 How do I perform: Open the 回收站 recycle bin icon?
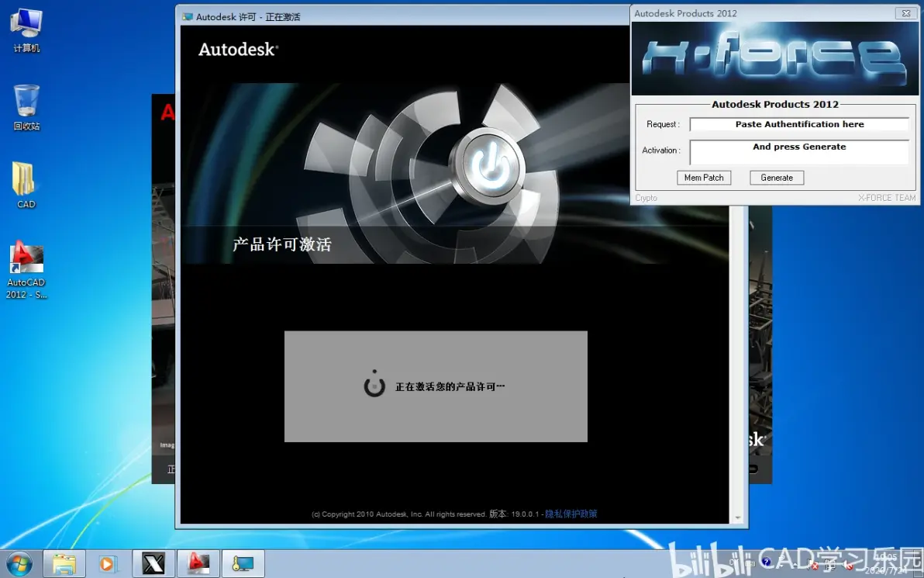pos(26,107)
